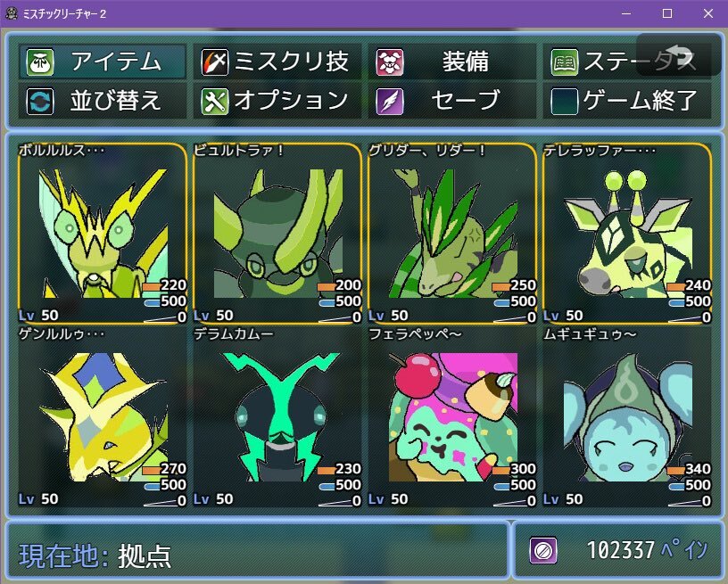Open the アイテム menu

(x=103, y=62)
